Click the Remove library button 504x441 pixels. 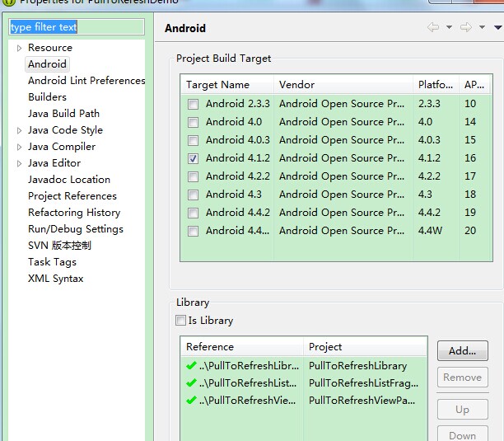(x=463, y=377)
